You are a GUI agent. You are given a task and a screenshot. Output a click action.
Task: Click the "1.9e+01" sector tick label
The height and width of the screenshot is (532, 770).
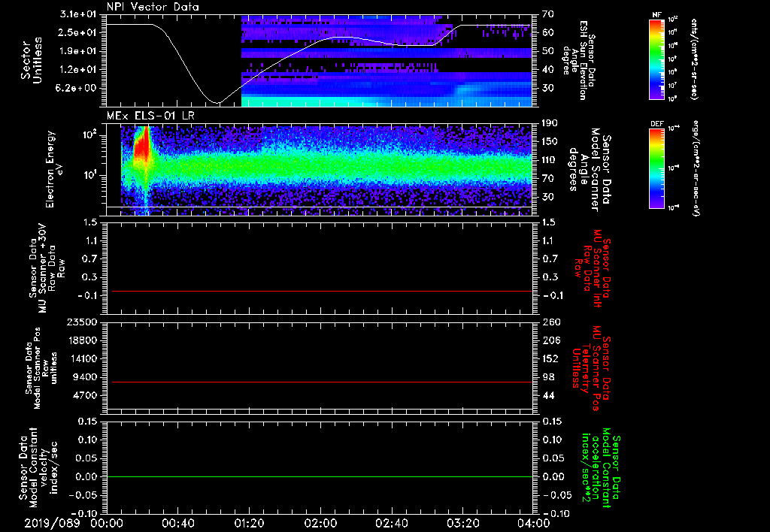tap(78, 51)
